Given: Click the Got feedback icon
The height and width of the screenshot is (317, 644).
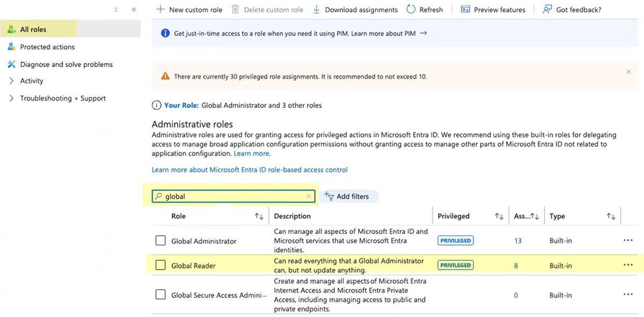Looking at the screenshot, I should pyautogui.click(x=547, y=10).
